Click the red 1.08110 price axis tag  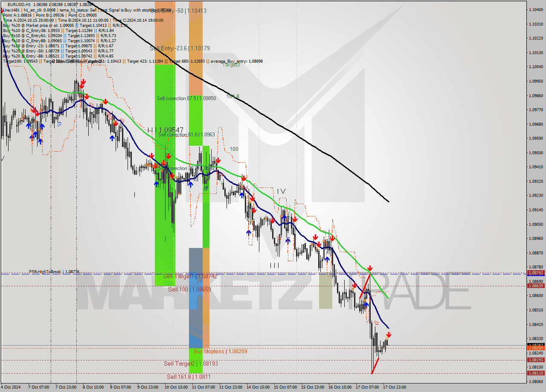pyautogui.click(x=536, y=373)
